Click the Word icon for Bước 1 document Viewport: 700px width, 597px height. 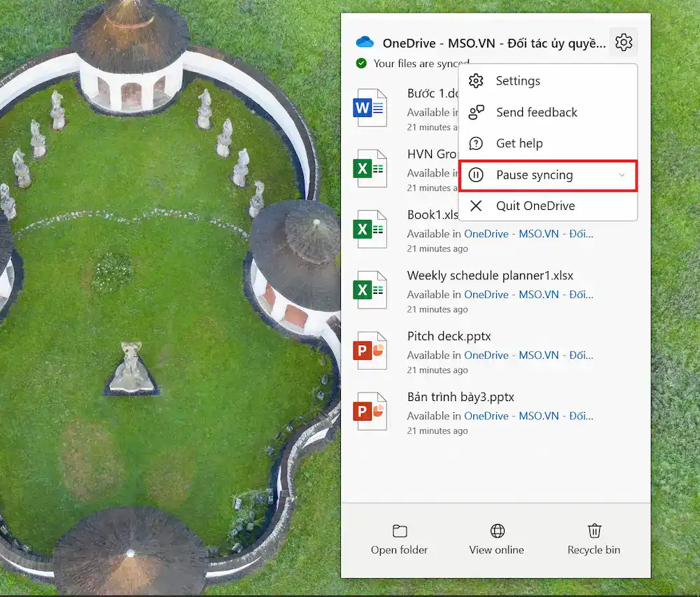tap(370, 108)
